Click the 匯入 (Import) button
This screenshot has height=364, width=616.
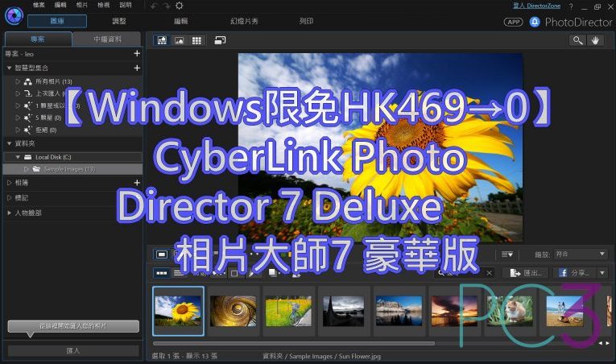tap(73, 350)
